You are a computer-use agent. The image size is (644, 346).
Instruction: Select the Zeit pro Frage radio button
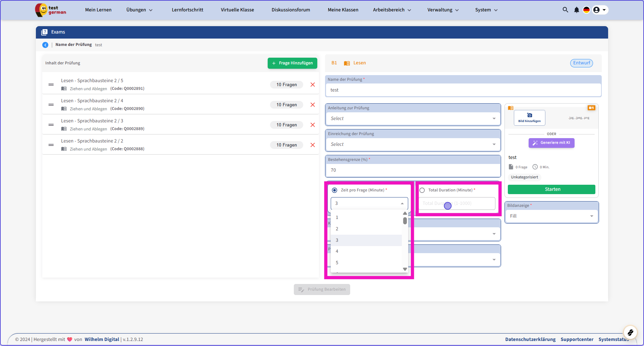point(334,190)
